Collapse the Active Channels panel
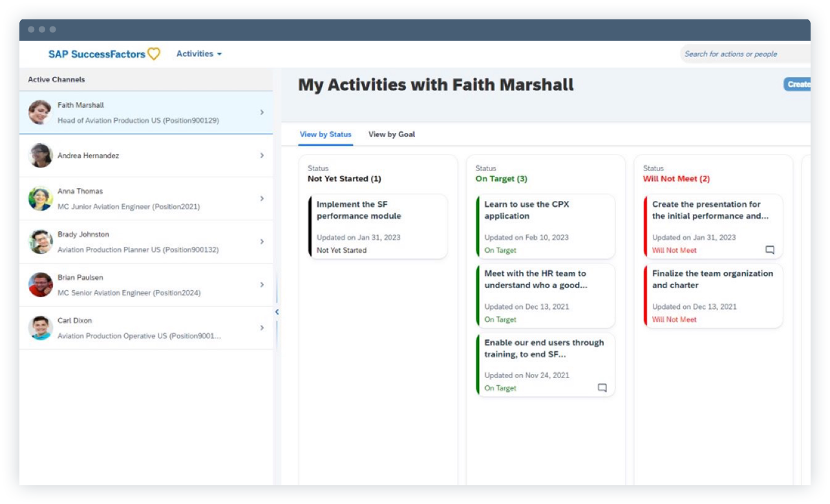 (277, 311)
